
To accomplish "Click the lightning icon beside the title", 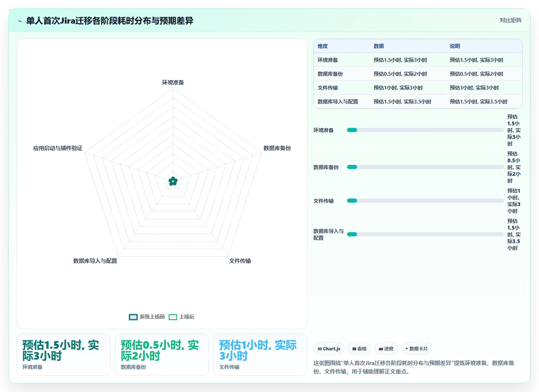I will click(20, 21).
